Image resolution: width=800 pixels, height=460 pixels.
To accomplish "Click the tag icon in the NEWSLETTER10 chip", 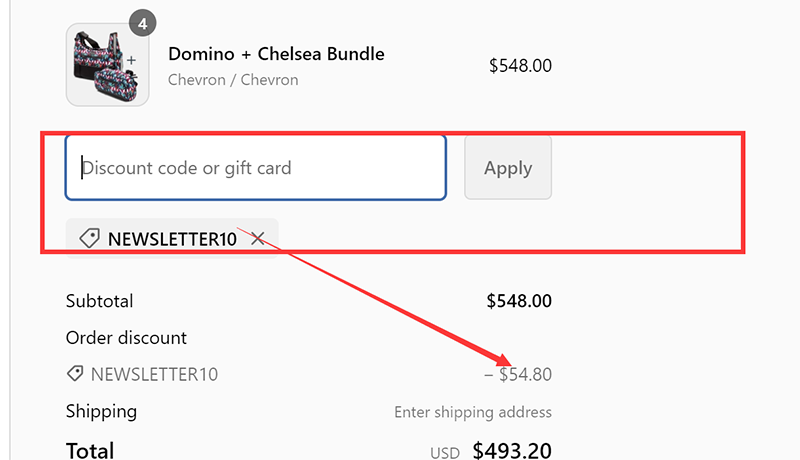I will tap(89, 239).
